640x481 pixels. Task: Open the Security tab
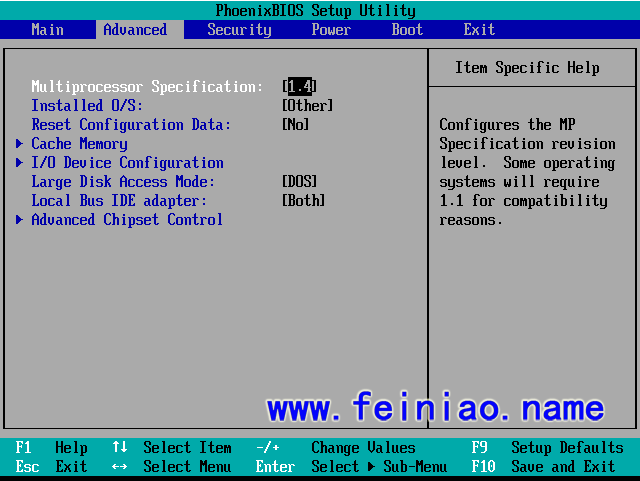point(239,30)
